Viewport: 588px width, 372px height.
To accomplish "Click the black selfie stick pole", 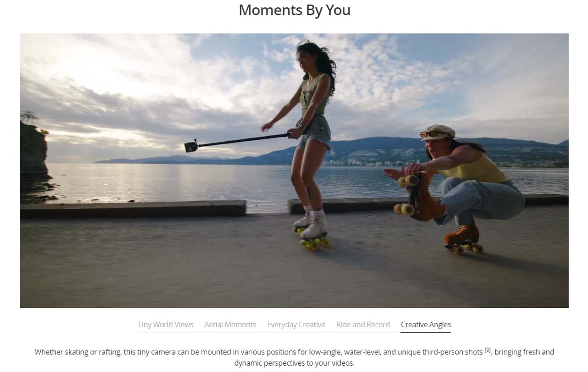I will pos(243,139).
